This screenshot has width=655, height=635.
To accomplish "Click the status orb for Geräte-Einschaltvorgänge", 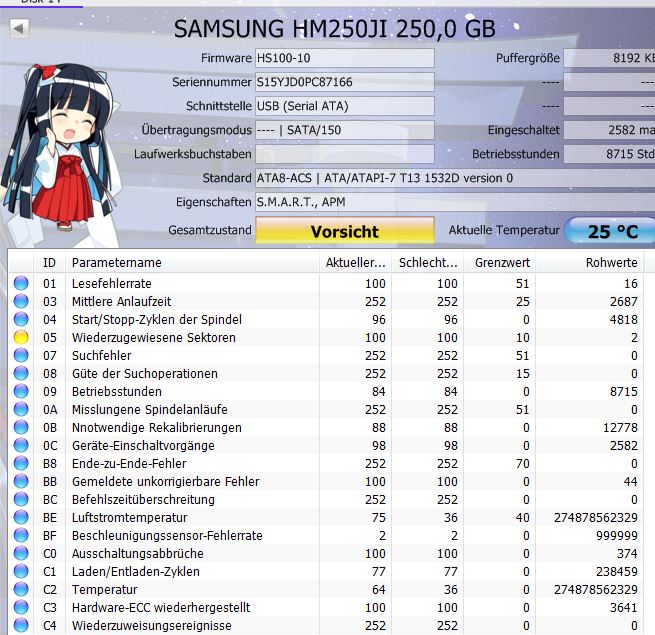I will click(x=21, y=445).
